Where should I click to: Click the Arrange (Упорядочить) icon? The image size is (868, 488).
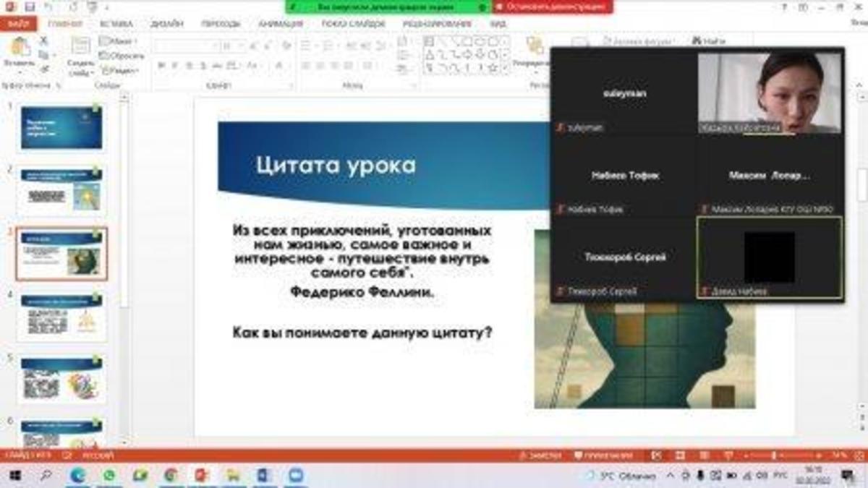click(x=535, y=49)
